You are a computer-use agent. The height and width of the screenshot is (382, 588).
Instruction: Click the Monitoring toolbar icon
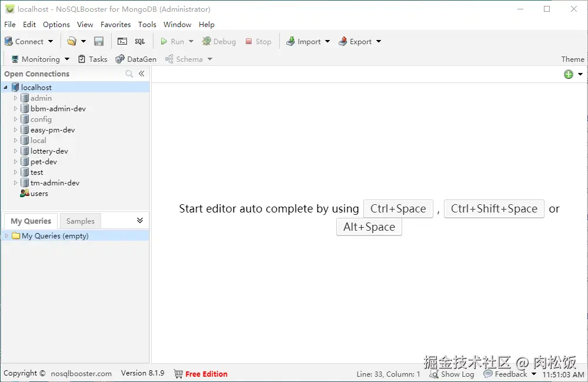pyautogui.click(x=15, y=59)
